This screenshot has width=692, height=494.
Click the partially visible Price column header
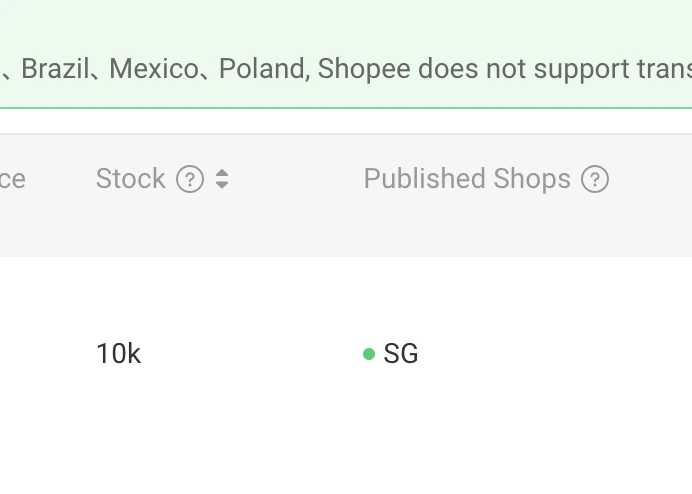(12, 179)
